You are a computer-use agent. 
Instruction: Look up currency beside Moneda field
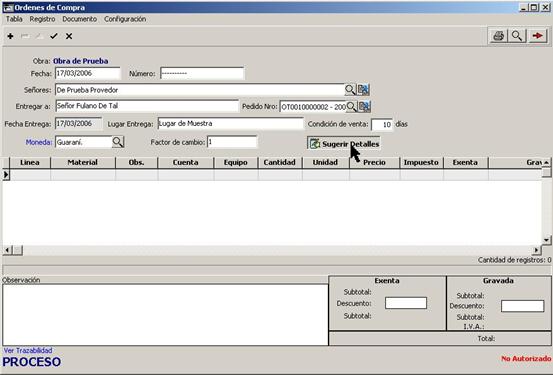pyautogui.click(x=118, y=142)
